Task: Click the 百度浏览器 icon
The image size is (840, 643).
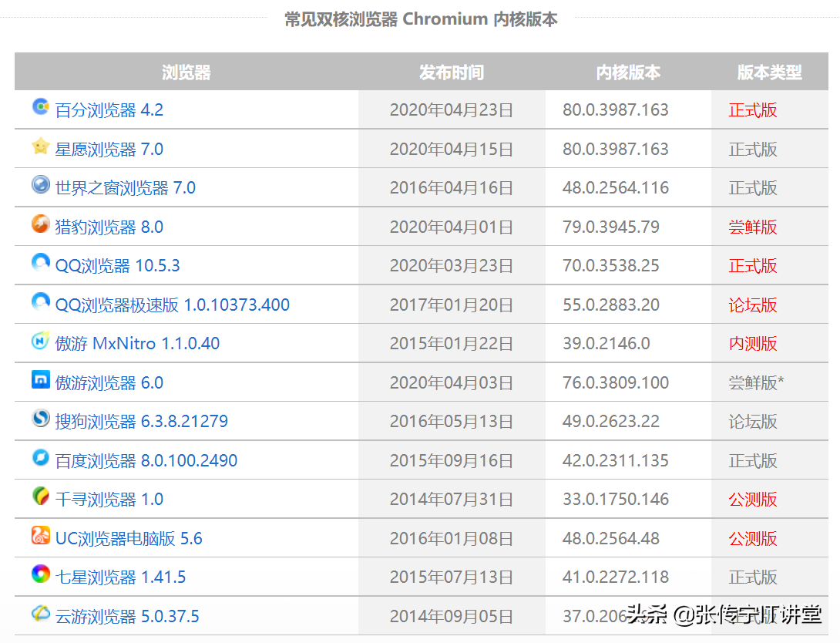Action: click(x=41, y=457)
